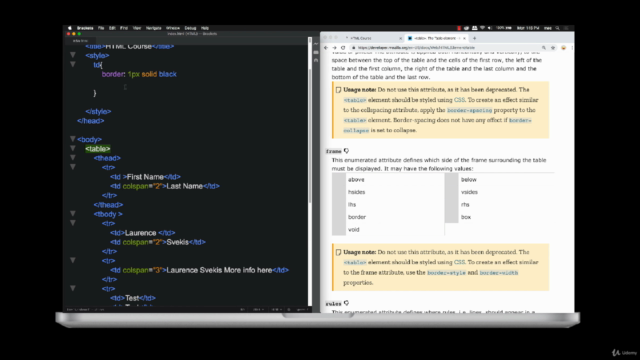This screenshot has width=640, height=360.
Task: Collapse the <tr> fold arrow above Laurence row
Action: click(73, 223)
